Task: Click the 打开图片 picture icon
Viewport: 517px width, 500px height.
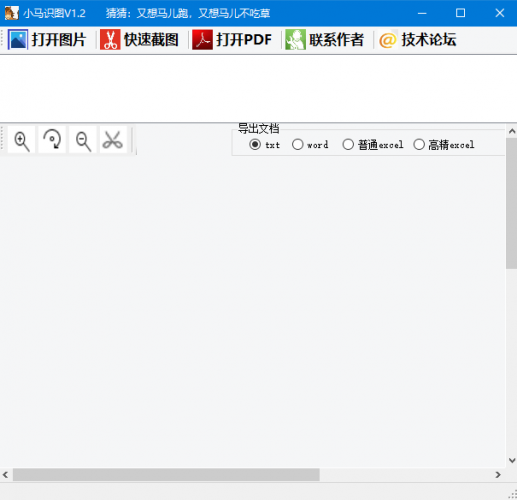Action: pyautogui.click(x=18, y=40)
